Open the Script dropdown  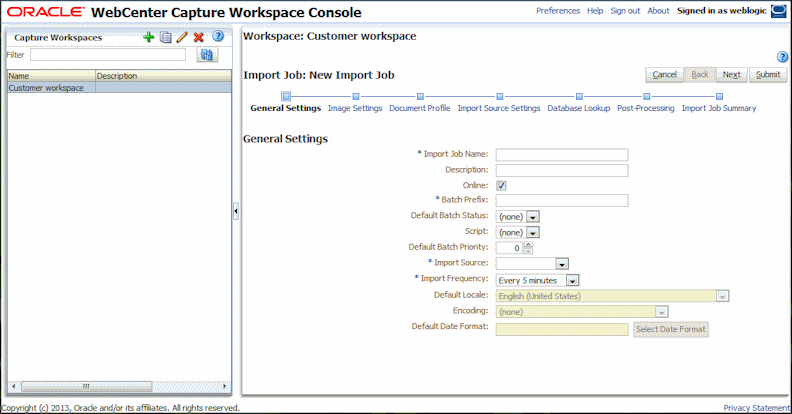[x=533, y=232]
